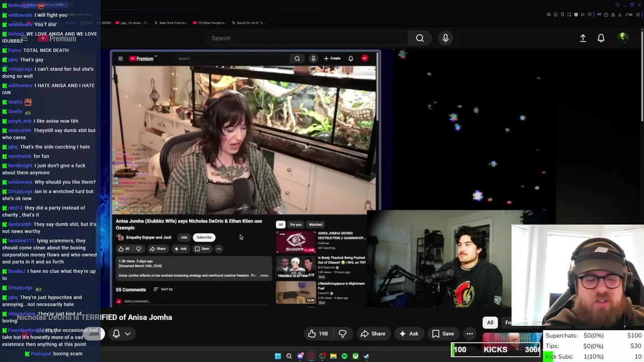Screen dimensions: 644x362
Task: Focus the outer page Search field
Action: coord(306,38)
